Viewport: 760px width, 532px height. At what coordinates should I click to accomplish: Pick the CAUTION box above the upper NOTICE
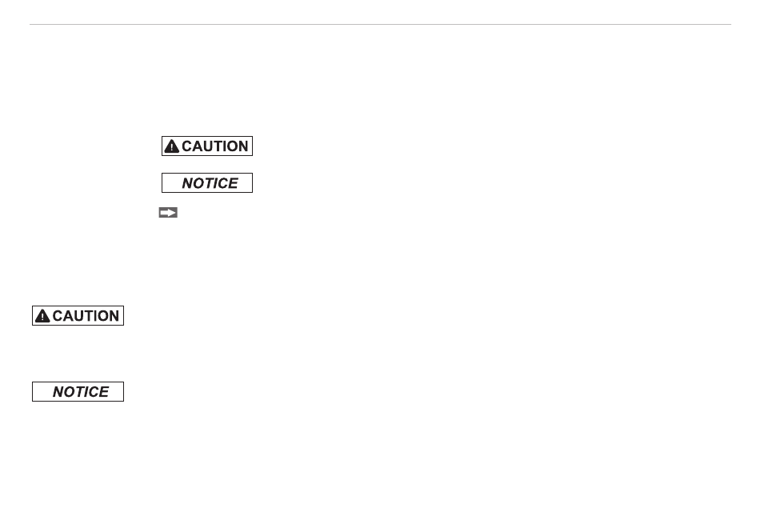tap(207, 146)
